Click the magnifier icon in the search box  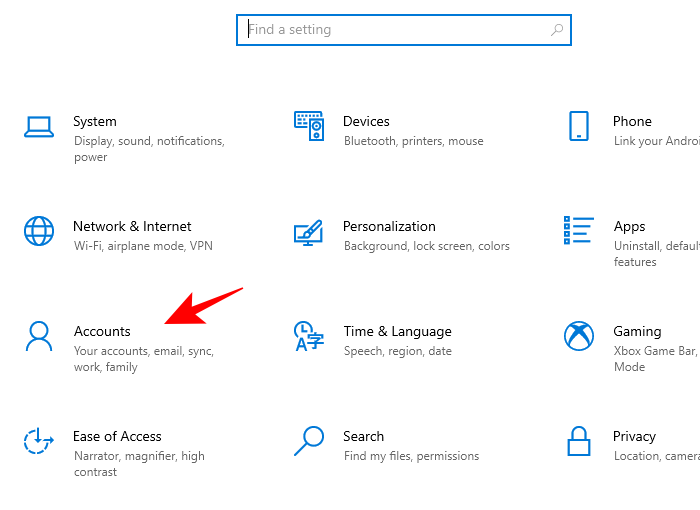pos(557,30)
